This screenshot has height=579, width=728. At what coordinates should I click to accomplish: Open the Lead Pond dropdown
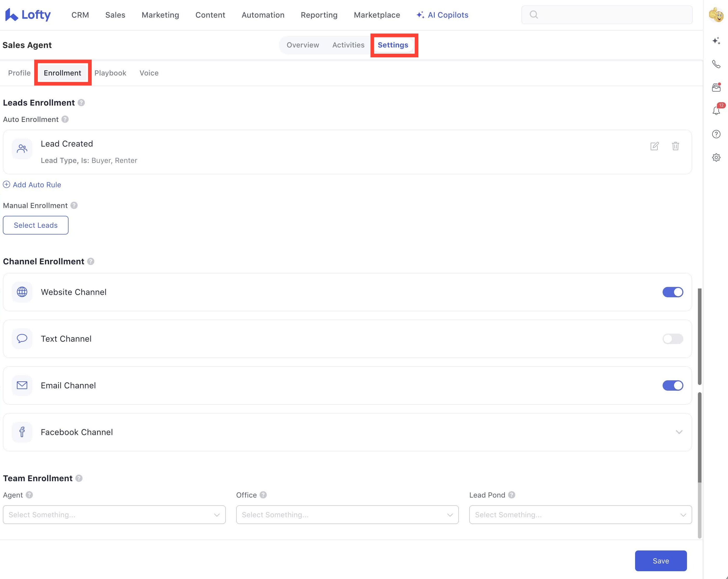[x=580, y=515]
